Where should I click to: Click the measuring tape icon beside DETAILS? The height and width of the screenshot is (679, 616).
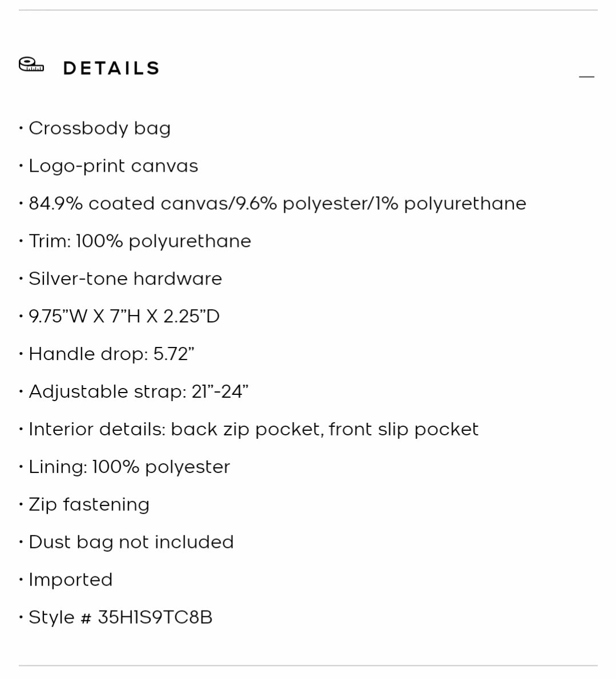31,64
